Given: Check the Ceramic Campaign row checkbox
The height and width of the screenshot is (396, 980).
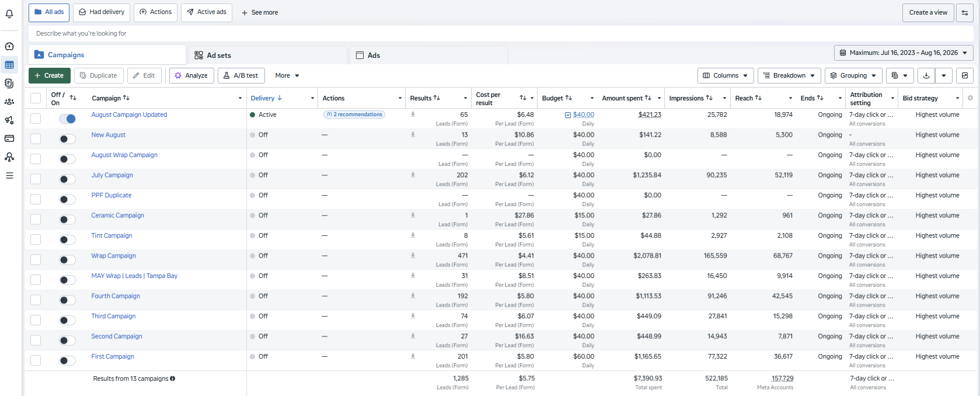Looking at the screenshot, I should pyautogui.click(x=36, y=220).
